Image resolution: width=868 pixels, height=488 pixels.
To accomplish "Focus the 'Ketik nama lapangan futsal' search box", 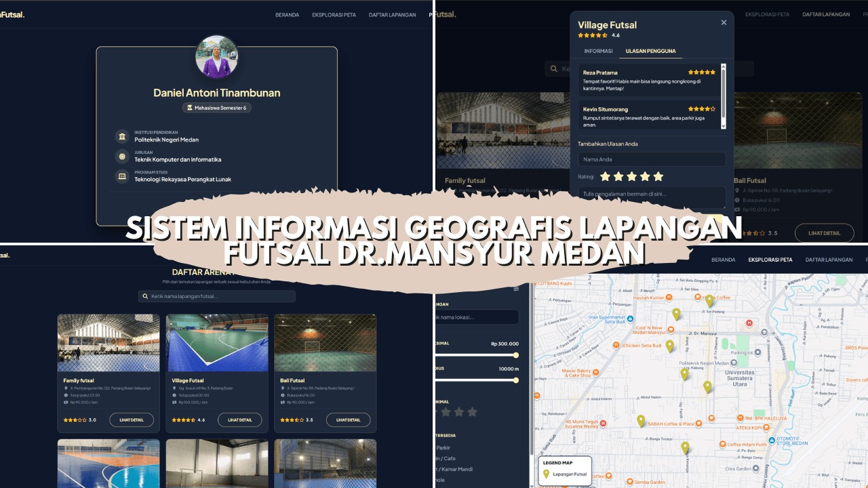I will tap(217, 296).
